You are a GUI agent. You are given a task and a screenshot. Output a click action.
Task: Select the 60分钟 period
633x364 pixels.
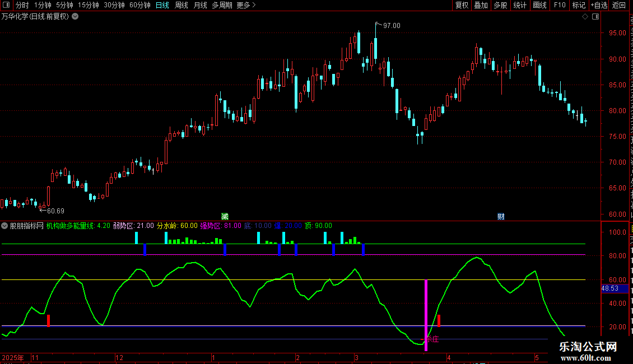click(140, 5)
